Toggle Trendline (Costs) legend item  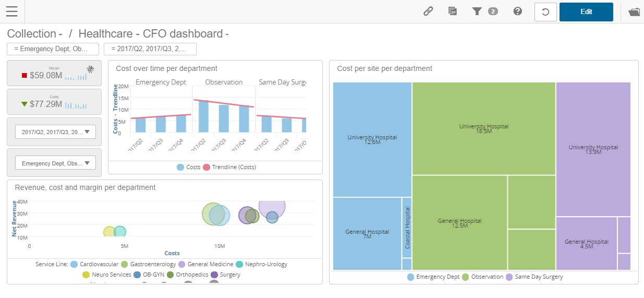229,167
